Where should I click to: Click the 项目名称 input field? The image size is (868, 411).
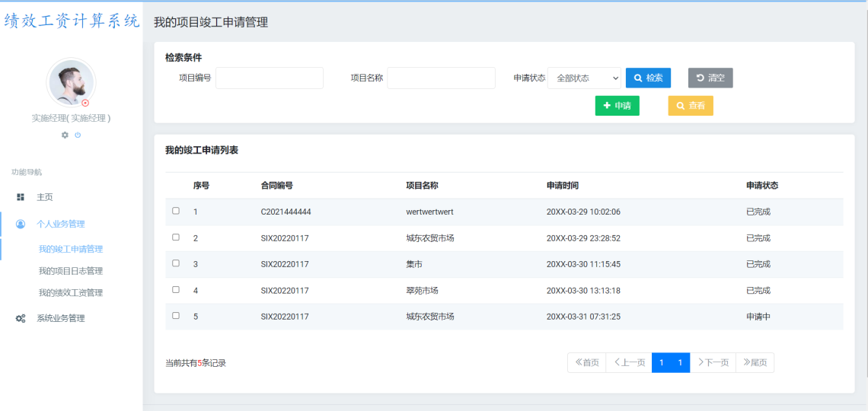point(441,78)
